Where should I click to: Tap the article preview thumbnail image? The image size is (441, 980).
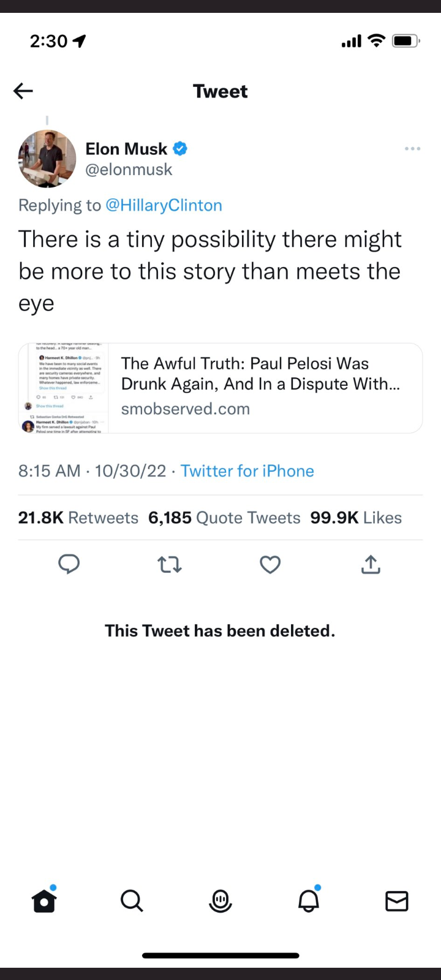[64, 388]
